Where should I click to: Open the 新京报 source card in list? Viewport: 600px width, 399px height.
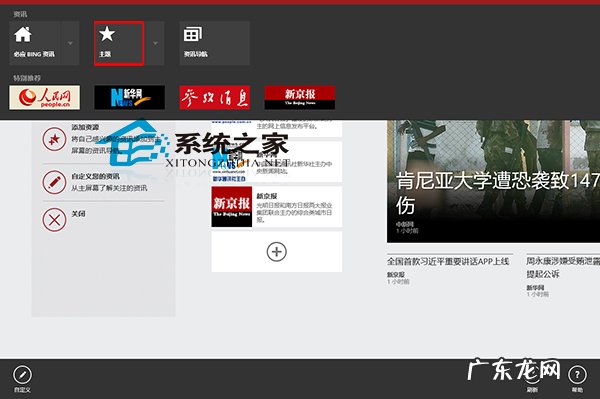pos(277,207)
